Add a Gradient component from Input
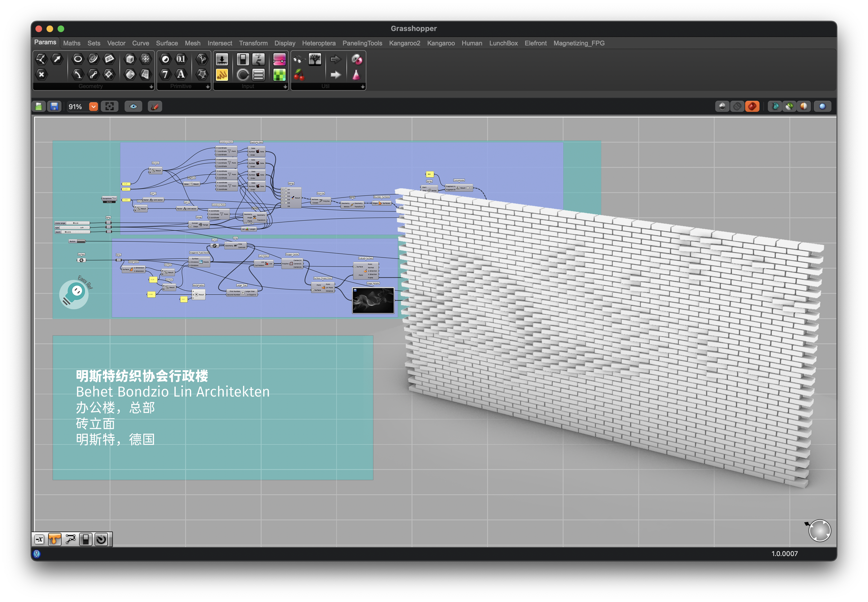Viewport: 868px width, 602px height. [x=279, y=59]
